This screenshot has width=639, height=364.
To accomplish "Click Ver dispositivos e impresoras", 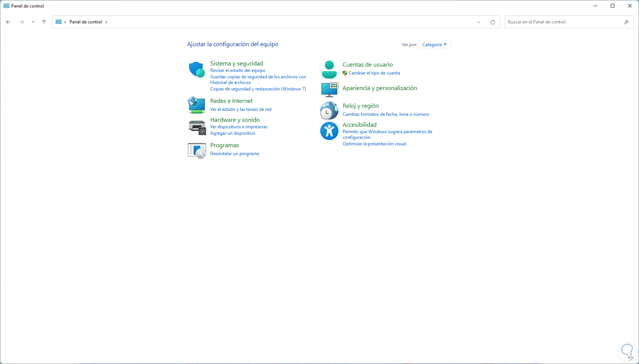I will 239,127.
